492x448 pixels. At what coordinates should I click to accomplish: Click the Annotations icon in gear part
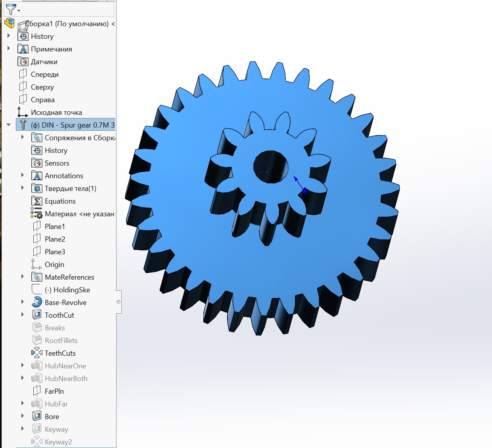click(x=37, y=176)
